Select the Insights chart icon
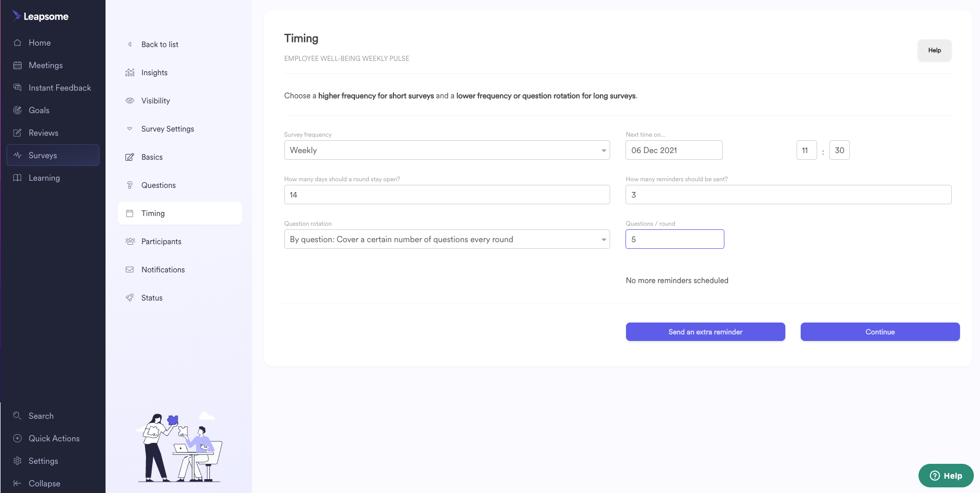Image resolution: width=980 pixels, height=493 pixels. coord(130,73)
